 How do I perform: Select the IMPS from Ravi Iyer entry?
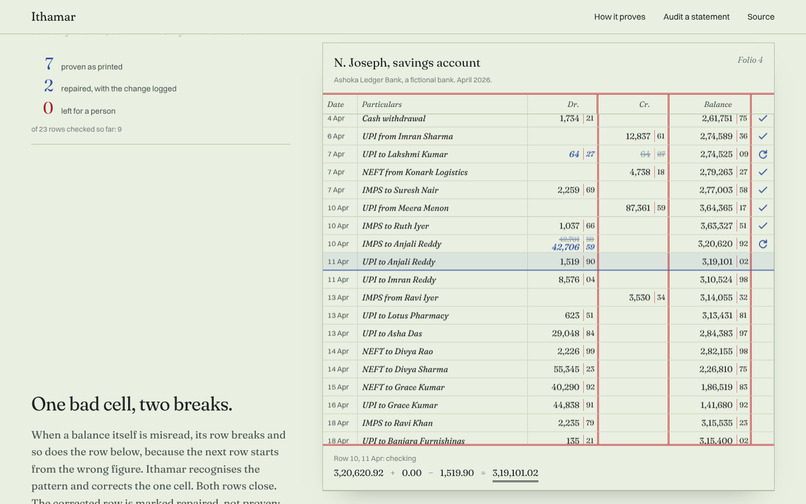(x=548, y=298)
